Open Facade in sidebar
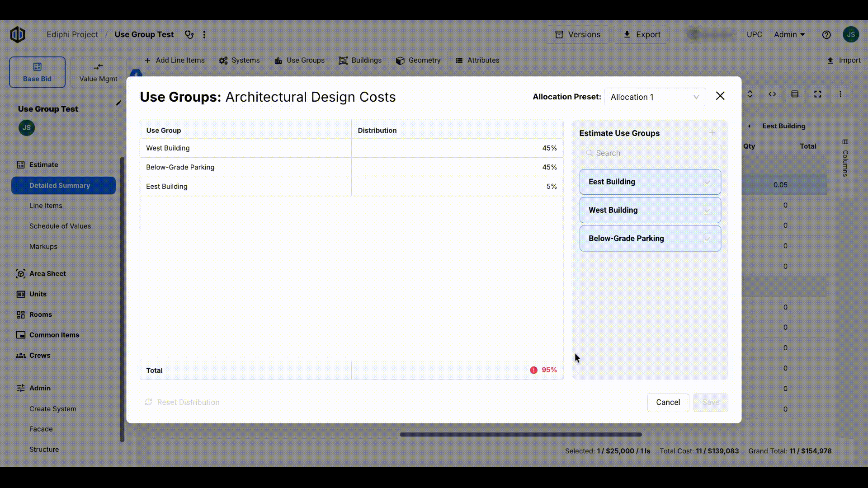This screenshot has width=868, height=488. tap(41, 429)
